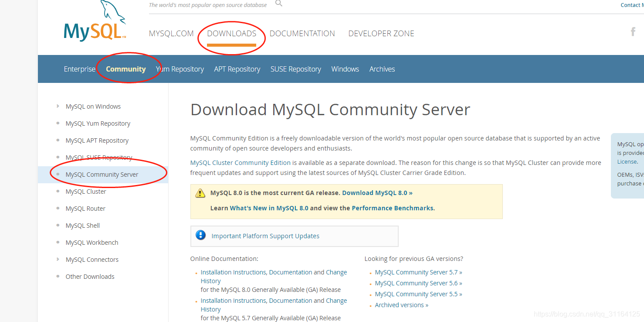Click the Download MySQL 8.0 link

tap(375, 192)
